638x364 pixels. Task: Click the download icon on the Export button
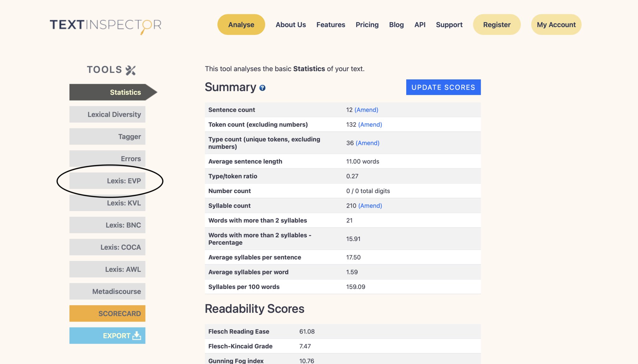[136, 335]
